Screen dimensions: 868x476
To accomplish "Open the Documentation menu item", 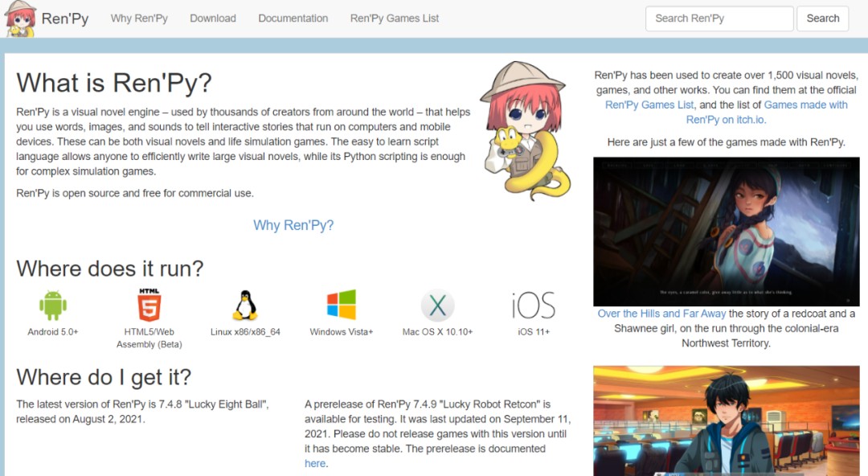I will [x=293, y=18].
